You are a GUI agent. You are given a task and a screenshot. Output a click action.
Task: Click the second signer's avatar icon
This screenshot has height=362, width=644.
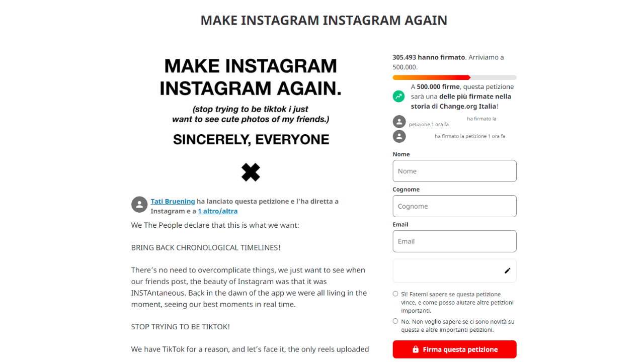[x=399, y=136]
